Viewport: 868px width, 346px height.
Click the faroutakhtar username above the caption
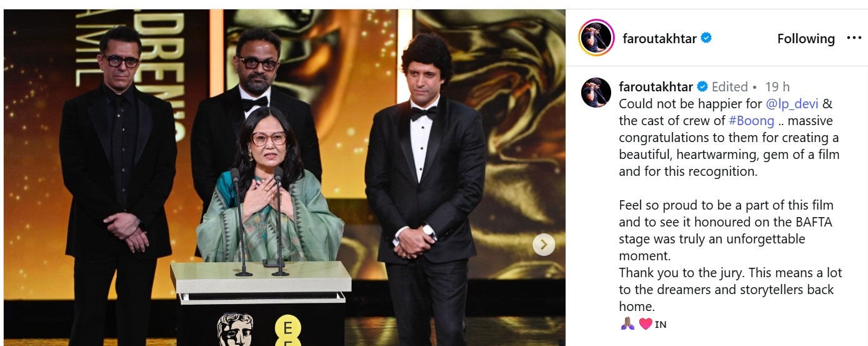coord(656,86)
